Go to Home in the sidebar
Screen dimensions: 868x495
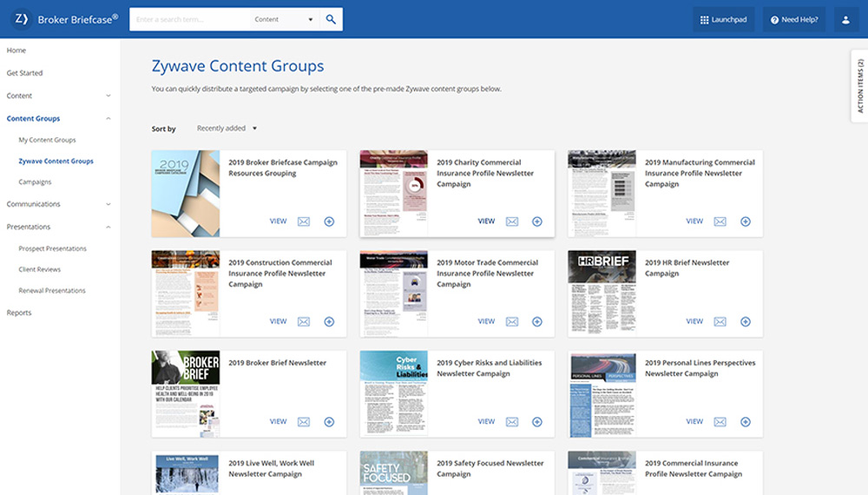(x=16, y=50)
